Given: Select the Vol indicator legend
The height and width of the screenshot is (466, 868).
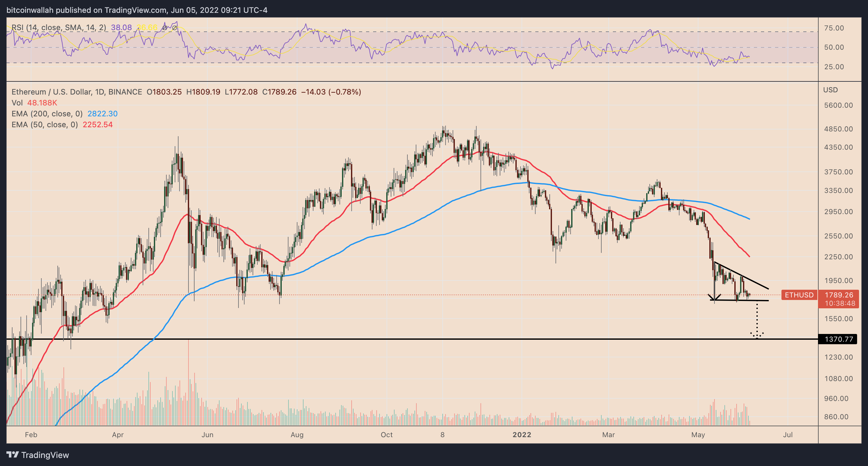Looking at the screenshot, I should point(17,103).
